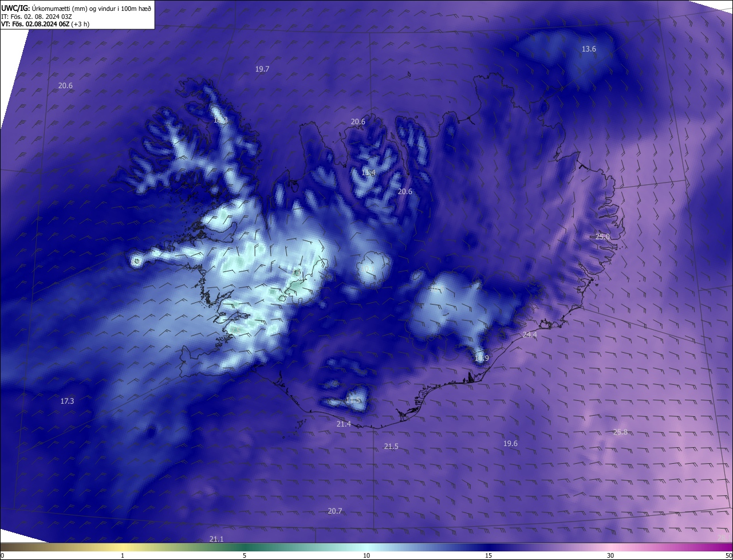
Task: Click the 19.7 value on the map
Action: click(x=262, y=69)
